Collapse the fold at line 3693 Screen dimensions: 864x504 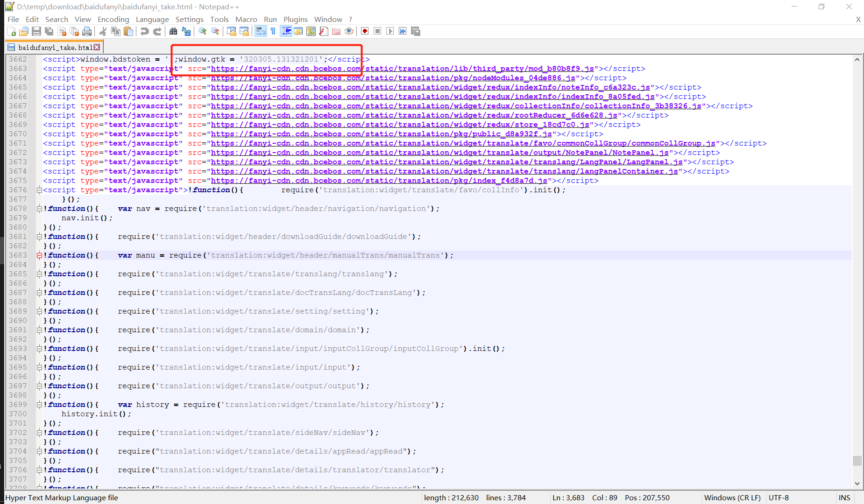point(39,349)
